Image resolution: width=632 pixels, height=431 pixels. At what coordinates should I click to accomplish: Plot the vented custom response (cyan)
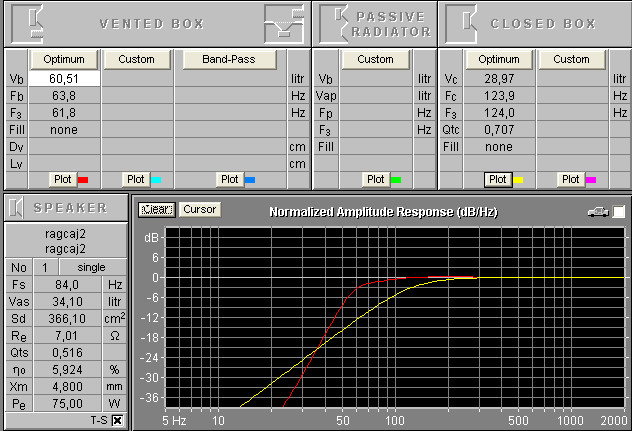coord(135,179)
